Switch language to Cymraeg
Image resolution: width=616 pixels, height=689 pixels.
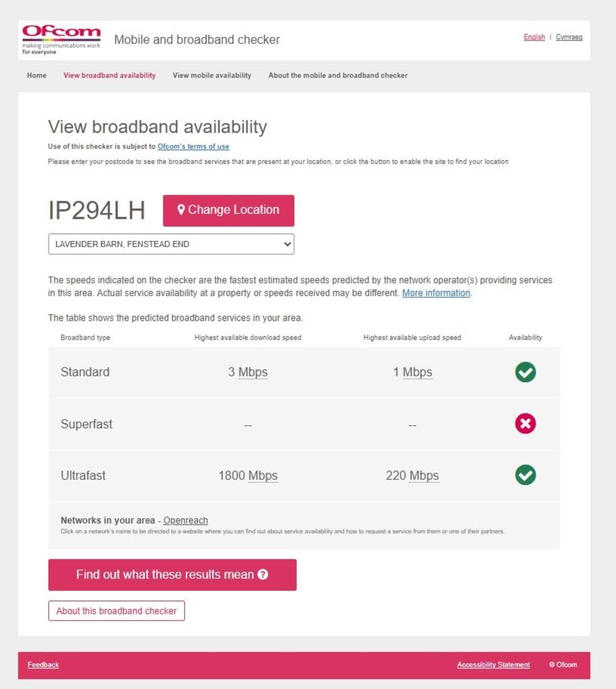(x=569, y=37)
